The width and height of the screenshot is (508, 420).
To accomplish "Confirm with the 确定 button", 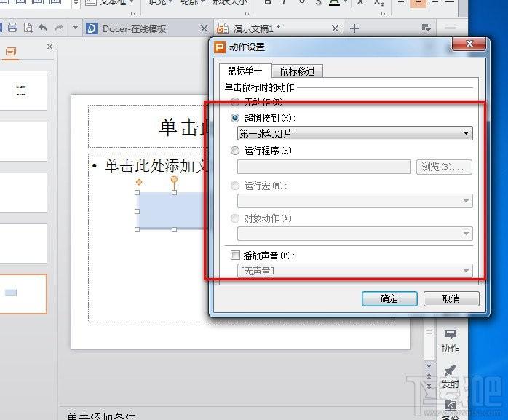I will coord(389,298).
